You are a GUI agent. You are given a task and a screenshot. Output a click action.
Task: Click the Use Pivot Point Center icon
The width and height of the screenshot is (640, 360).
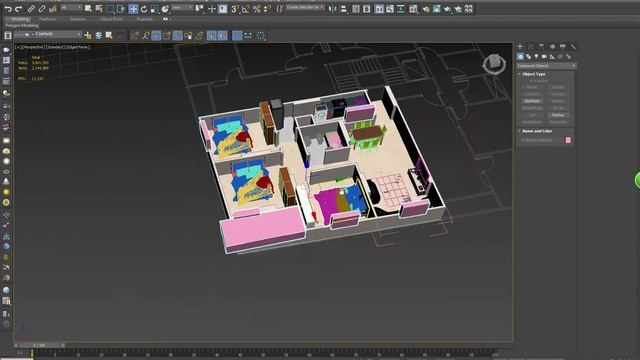pos(199,8)
